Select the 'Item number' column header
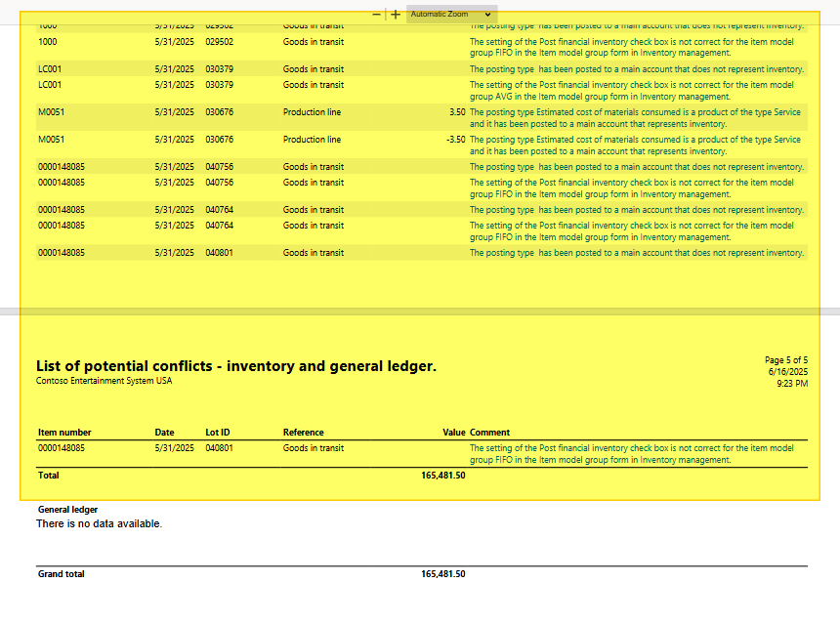The height and width of the screenshot is (623, 840). coord(64,433)
